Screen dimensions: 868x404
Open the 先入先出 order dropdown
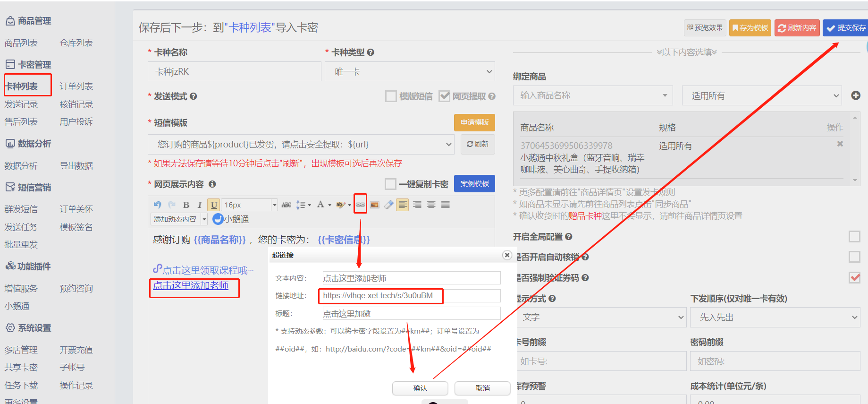coord(775,318)
